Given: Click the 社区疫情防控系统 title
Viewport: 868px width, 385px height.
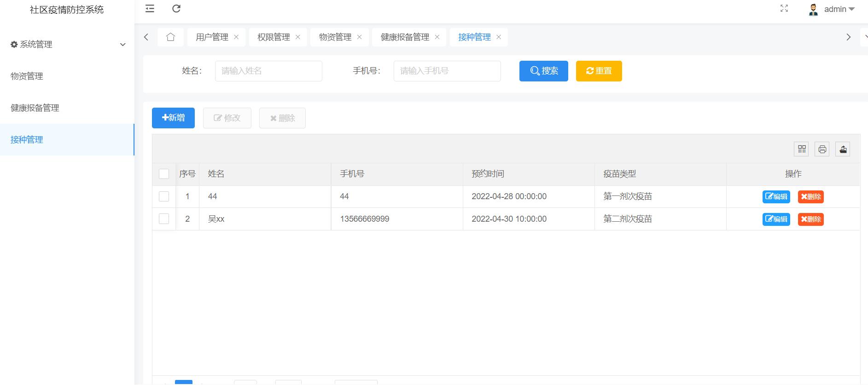Looking at the screenshot, I should tap(67, 10).
